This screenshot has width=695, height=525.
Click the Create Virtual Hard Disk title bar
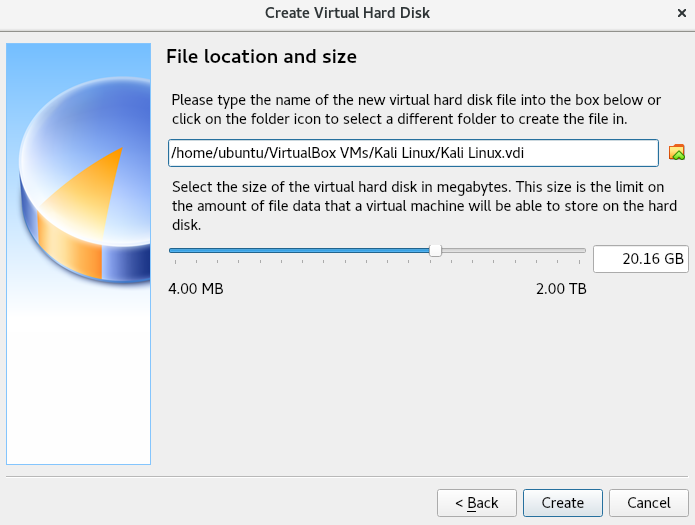pyautogui.click(x=347, y=13)
